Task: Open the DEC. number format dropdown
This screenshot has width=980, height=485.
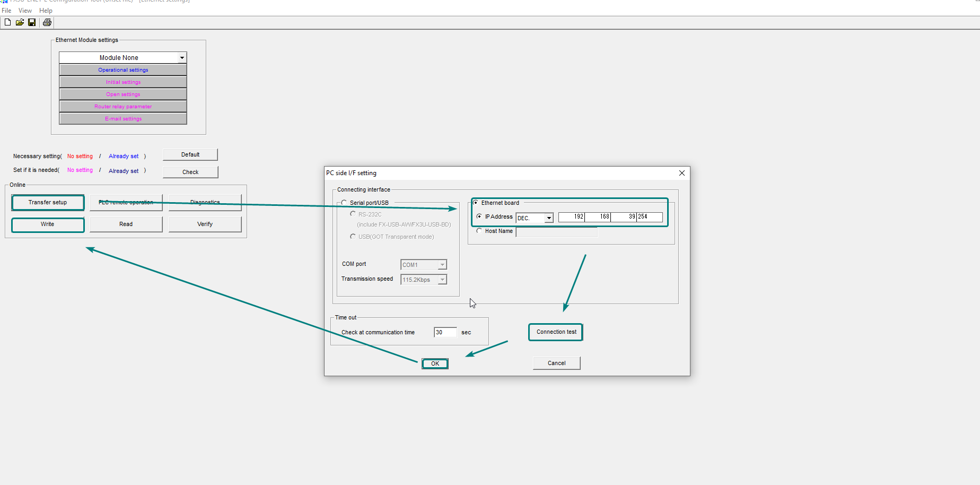Action: 549,218
